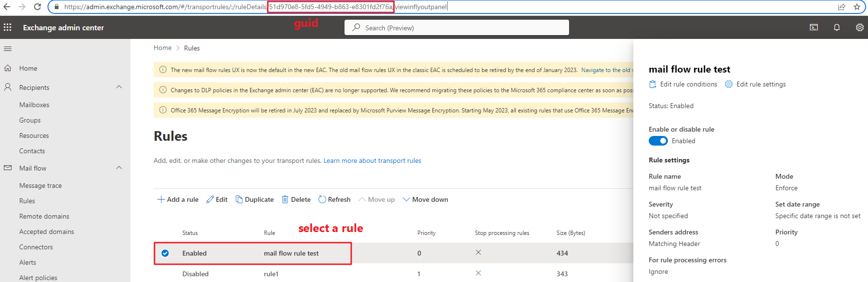Image resolution: width=868 pixels, height=282 pixels.
Task: Open settings gear in header
Action: click(x=860, y=27)
